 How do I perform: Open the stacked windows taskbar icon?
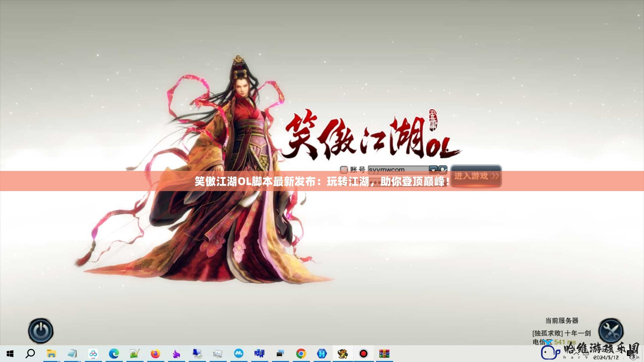click(x=280, y=354)
